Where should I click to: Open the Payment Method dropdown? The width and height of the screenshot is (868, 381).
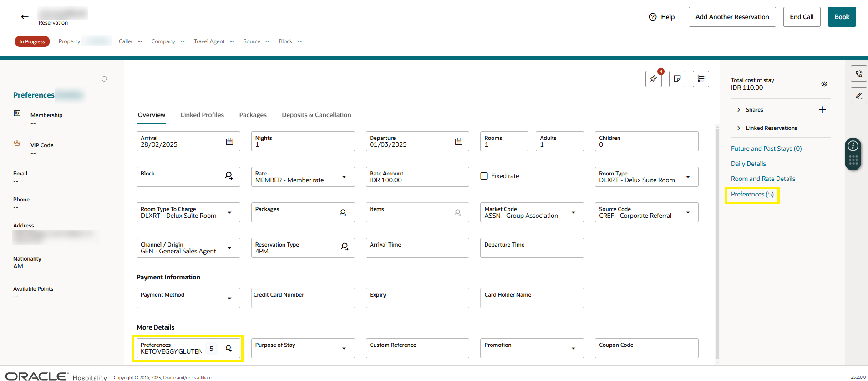pos(229,298)
